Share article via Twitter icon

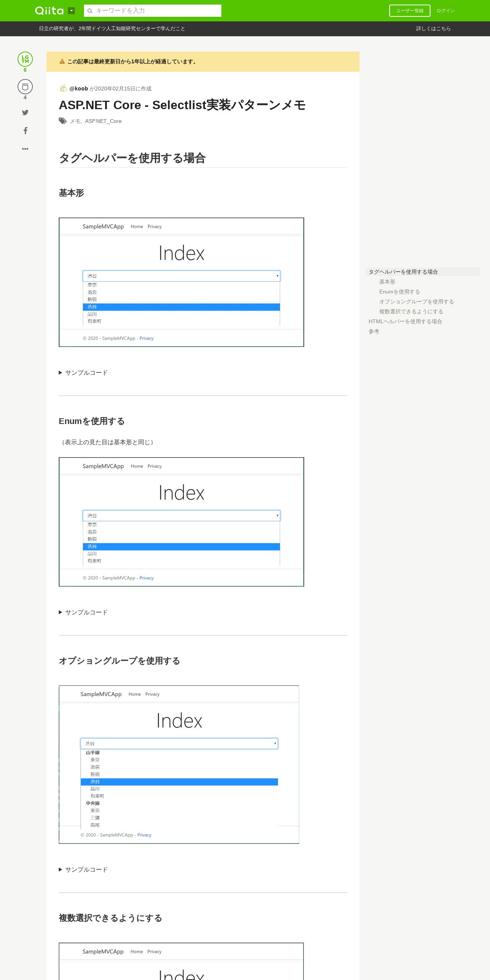pyautogui.click(x=25, y=112)
